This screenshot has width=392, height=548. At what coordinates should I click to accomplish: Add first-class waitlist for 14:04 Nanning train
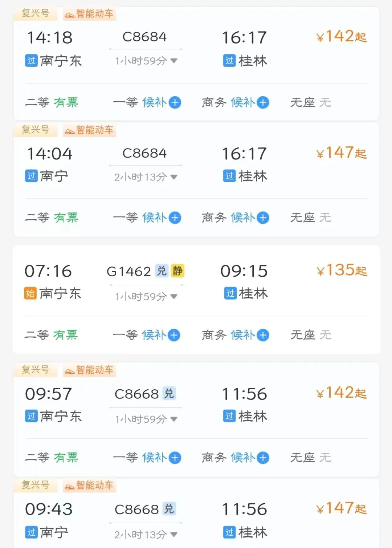[175, 218]
